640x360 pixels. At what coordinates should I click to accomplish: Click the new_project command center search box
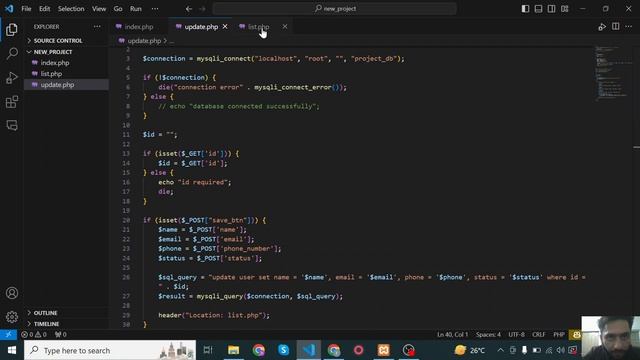point(335,9)
